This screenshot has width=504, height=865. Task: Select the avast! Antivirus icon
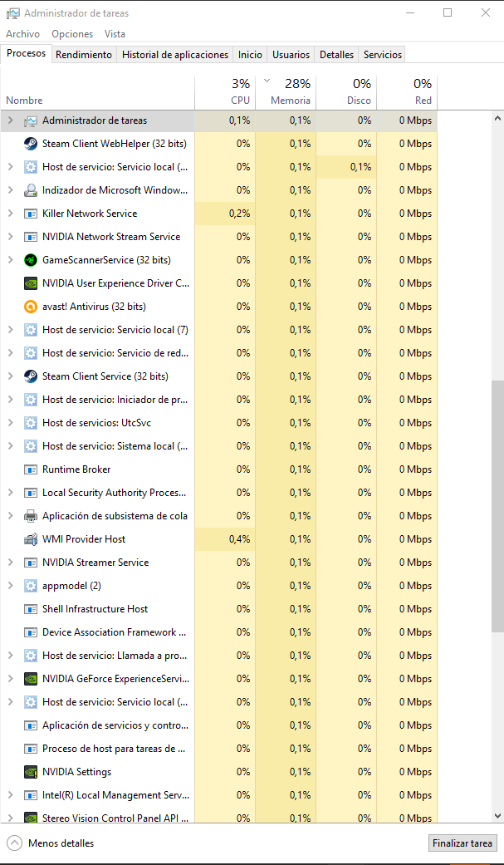[x=31, y=307]
